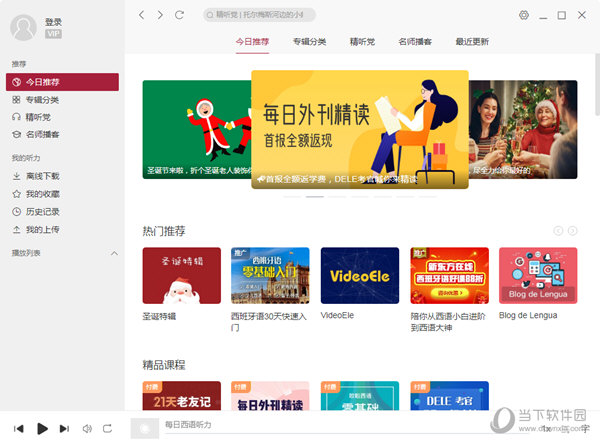Screen dimensions: 600x446
Task: Play audio with the play button
Action: 42,429
